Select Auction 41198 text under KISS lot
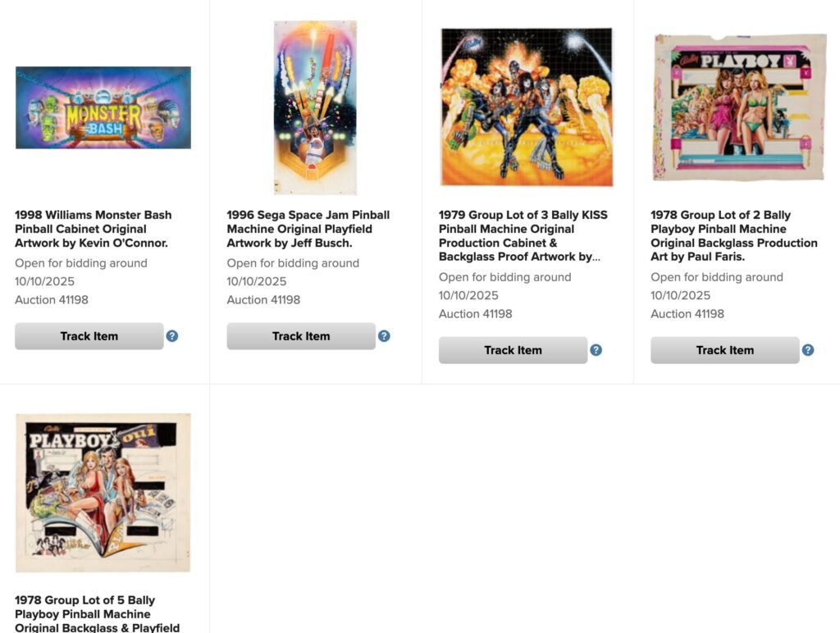This screenshot has width=840, height=633. 475,314
